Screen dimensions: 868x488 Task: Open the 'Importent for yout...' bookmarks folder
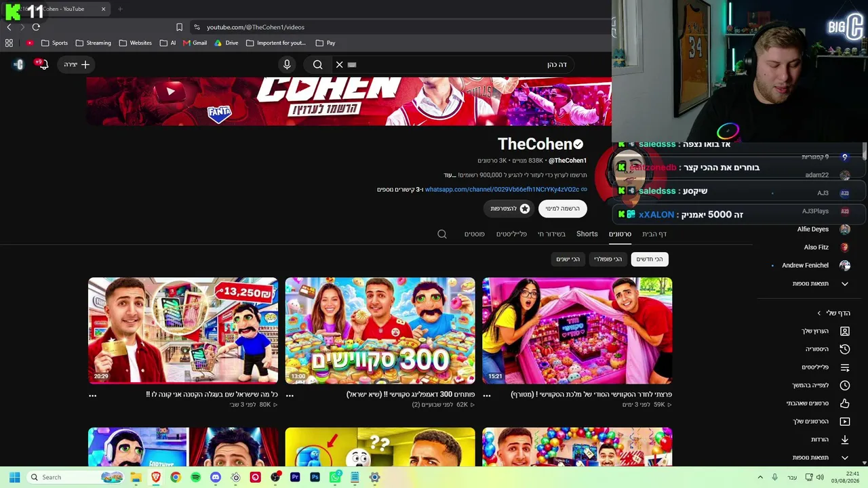pos(276,43)
